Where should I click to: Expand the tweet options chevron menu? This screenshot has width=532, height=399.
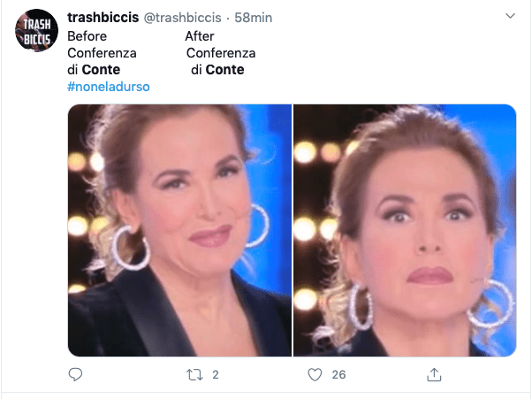pos(510,16)
